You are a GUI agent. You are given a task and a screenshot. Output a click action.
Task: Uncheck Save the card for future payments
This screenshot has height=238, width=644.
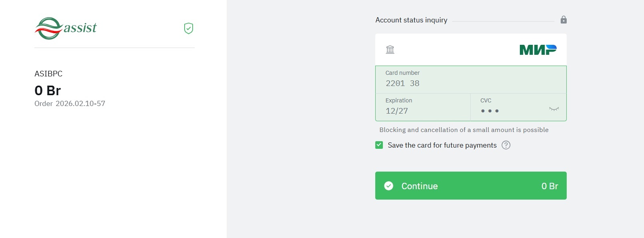coord(379,145)
